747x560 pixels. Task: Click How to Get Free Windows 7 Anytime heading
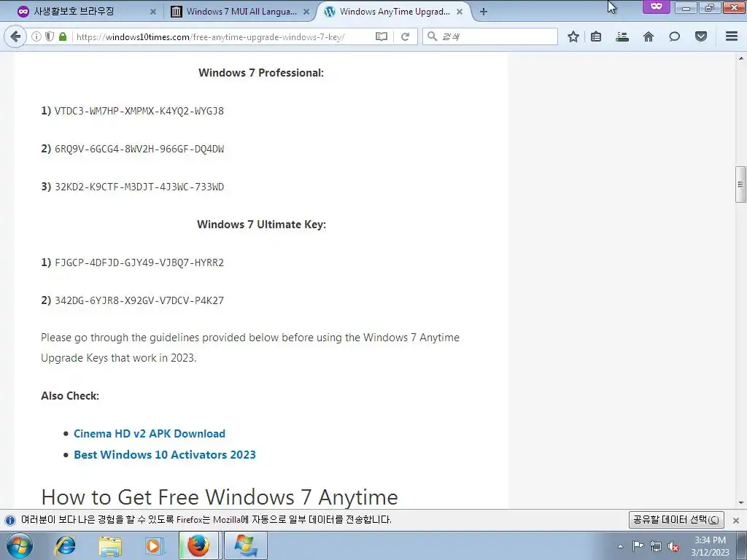click(220, 497)
